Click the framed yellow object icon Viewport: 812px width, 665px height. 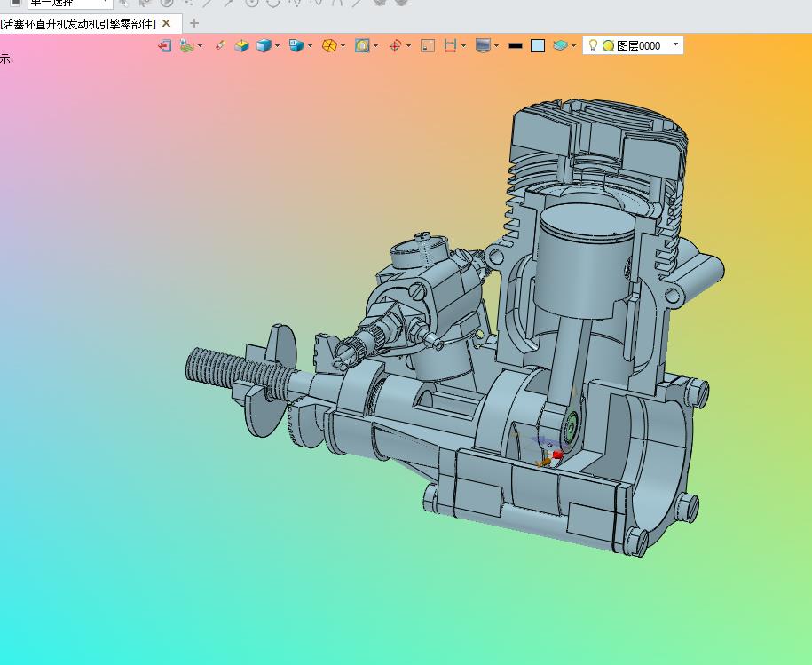(x=362, y=45)
